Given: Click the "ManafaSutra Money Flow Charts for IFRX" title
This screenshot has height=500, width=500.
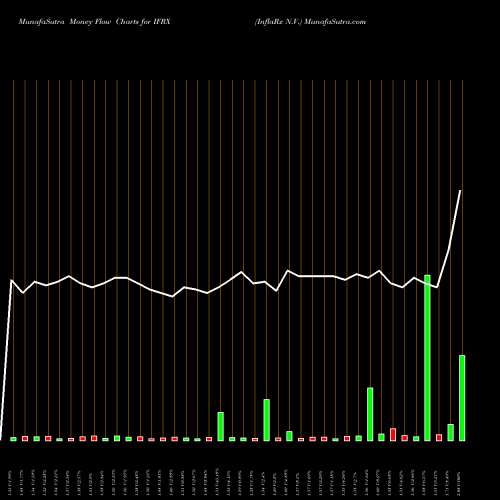Looking at the screenshot, I should tap(94, 22).
